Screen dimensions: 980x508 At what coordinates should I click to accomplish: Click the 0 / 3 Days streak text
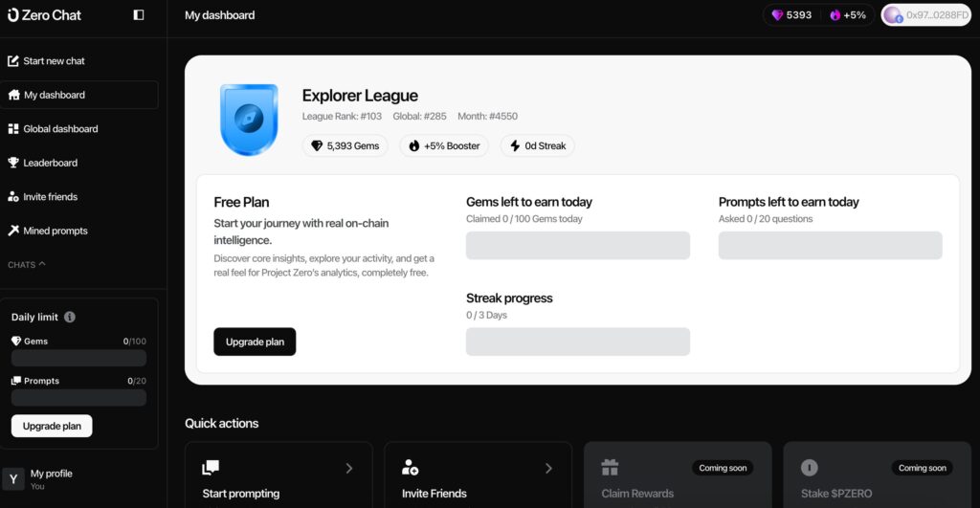(x=487, y=315)
